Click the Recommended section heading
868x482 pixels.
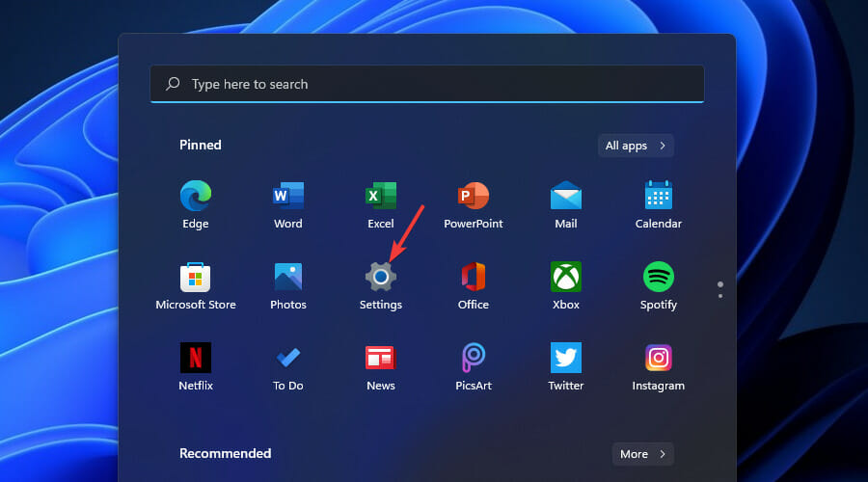click(226, 453)
